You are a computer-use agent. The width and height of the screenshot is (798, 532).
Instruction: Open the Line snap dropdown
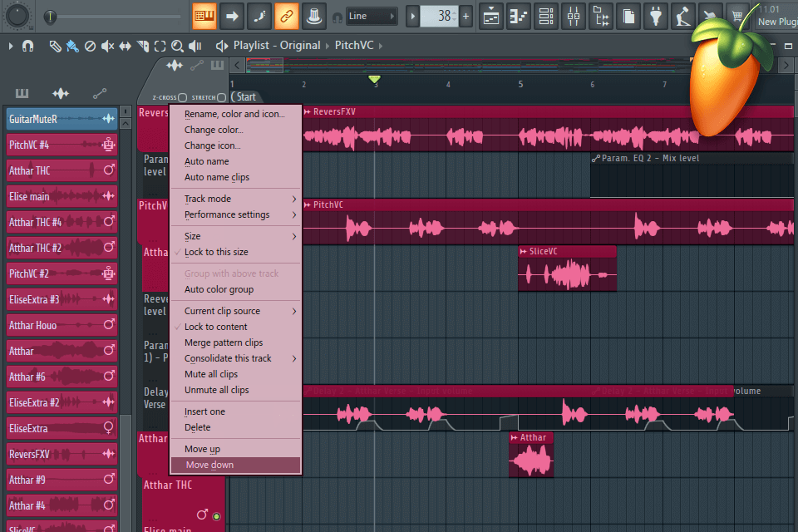coord(372,17)
